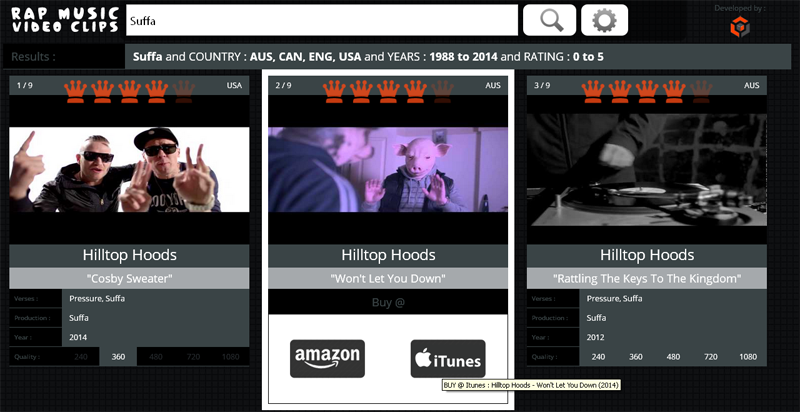Click "Rattling The Keys To The Kingdom" title

pos(646,279)
